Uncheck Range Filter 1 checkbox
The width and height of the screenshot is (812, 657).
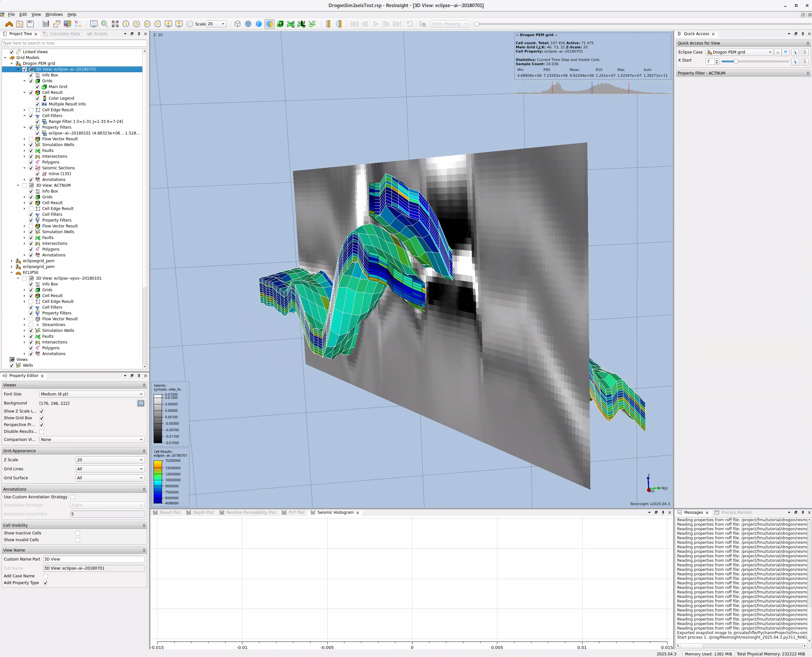pos(37,122)
